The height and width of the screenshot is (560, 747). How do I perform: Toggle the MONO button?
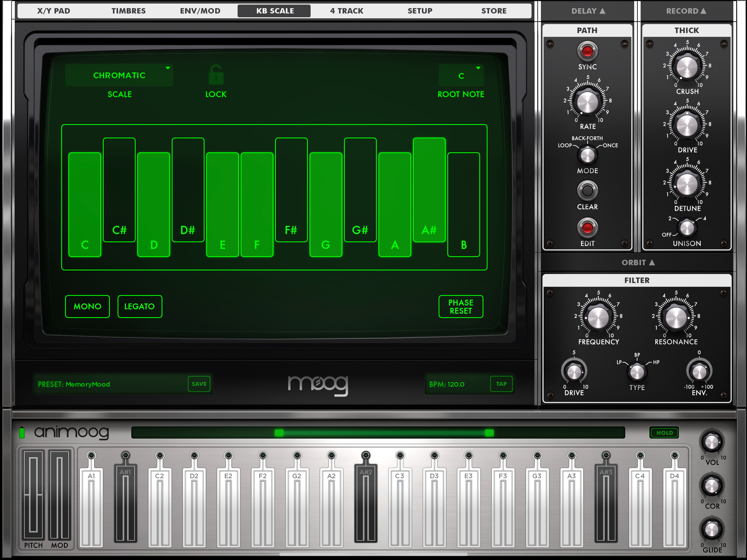87,306
